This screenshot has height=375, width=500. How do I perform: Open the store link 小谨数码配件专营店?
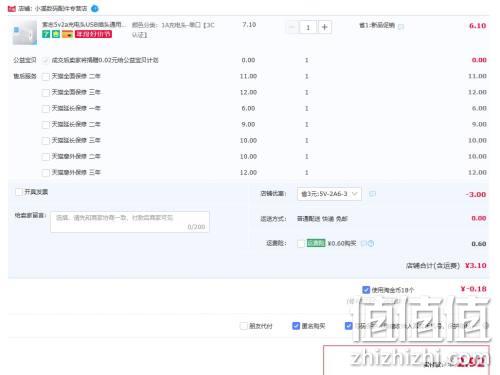point(61,8)
